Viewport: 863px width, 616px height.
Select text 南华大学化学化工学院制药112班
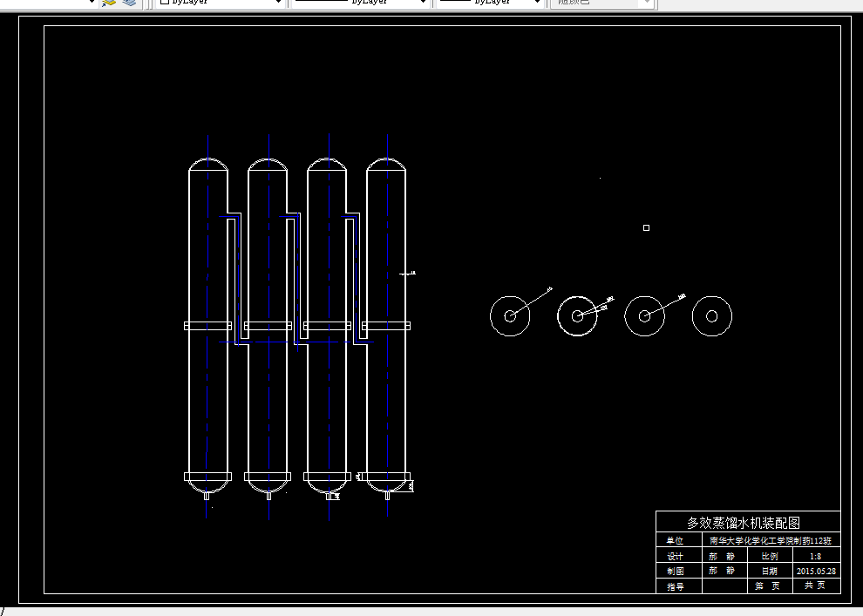click(771, 541)
